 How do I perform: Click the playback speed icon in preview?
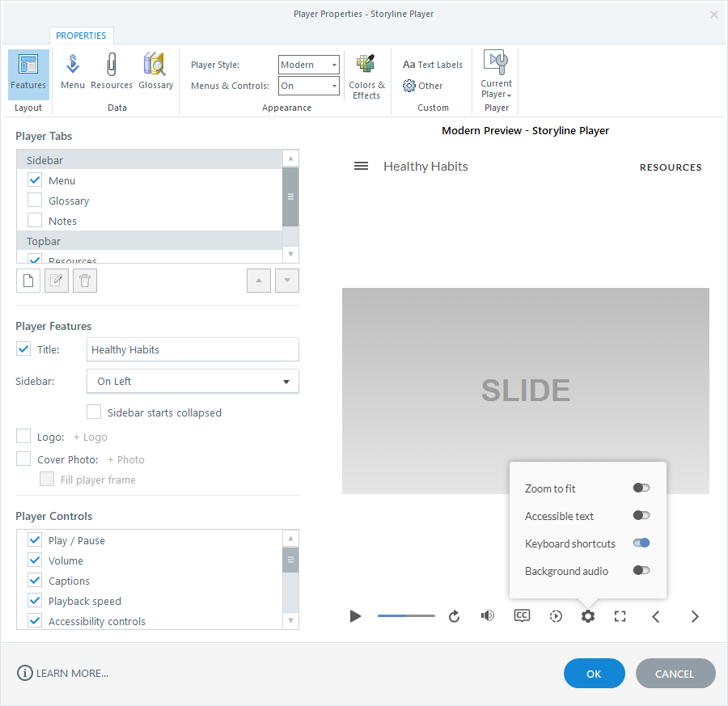[556, 616]
